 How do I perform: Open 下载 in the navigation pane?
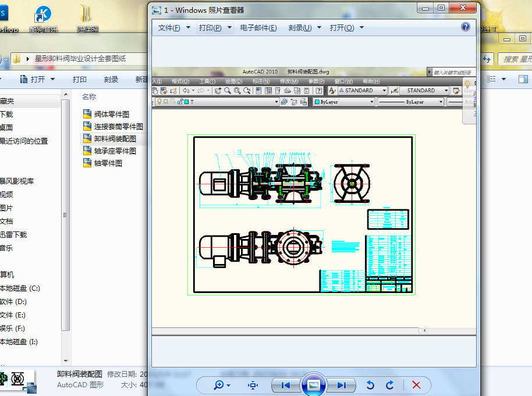pos(6,114)
